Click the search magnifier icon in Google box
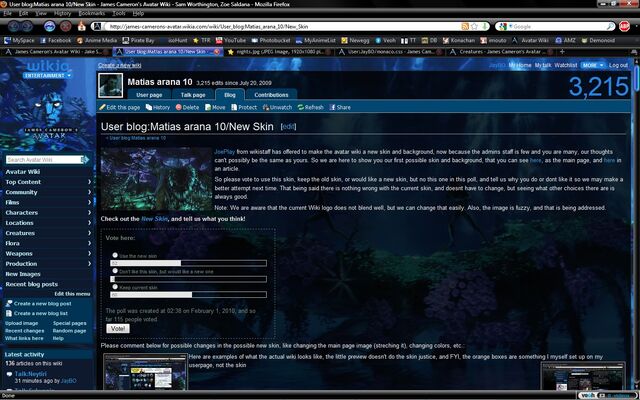Image resolution: width=640 pixels, height=400 pixels. [x=610, y=27]
